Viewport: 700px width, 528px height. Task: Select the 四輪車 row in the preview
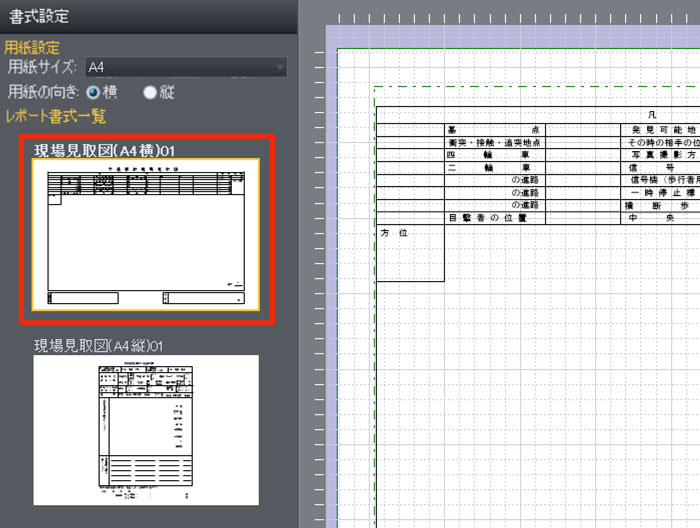495,155
